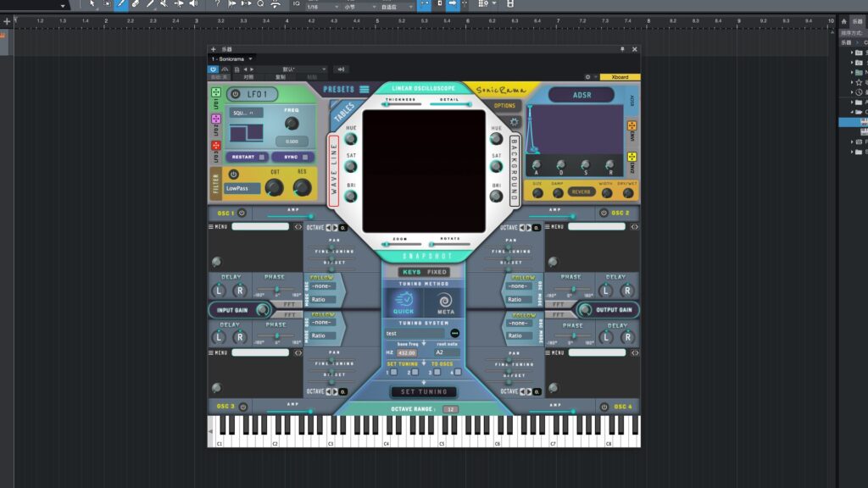The image size is (868, 488).
Task: Open the OSC 1 MENU
Action: (218, 227)
